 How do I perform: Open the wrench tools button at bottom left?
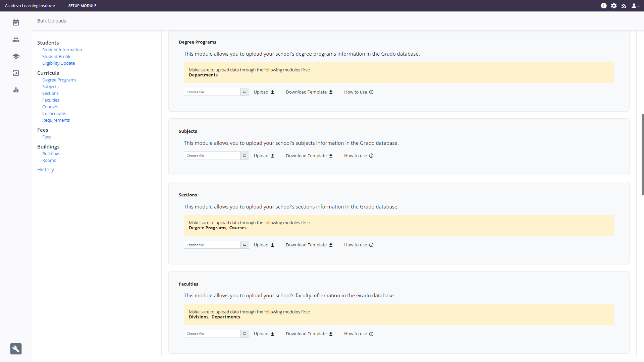16,349
